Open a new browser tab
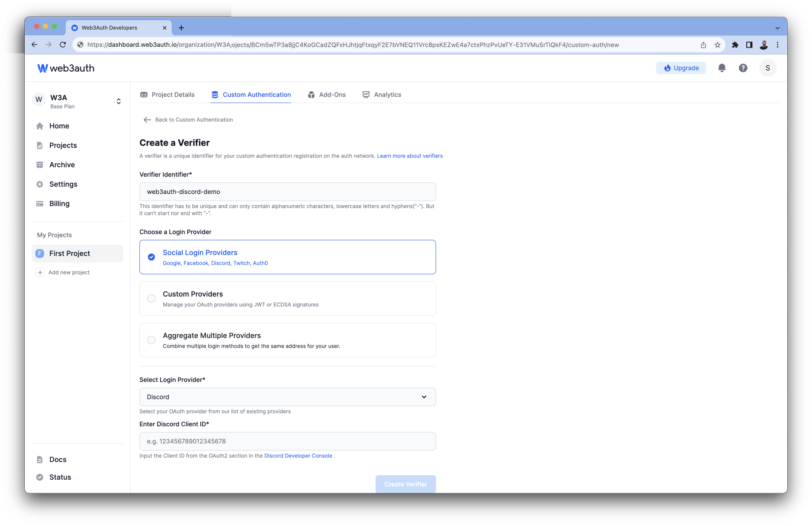Image resolution: width=812 pixels, height=526 pixels. (x=181, y=27)
